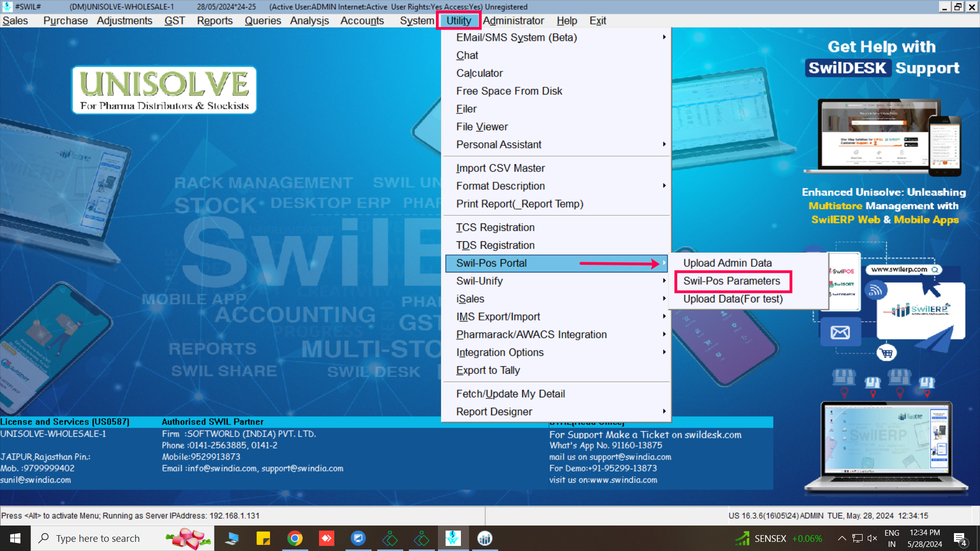Select Export to Tally
This screenshot has width=980, height=551.
[x=556, y=370]
